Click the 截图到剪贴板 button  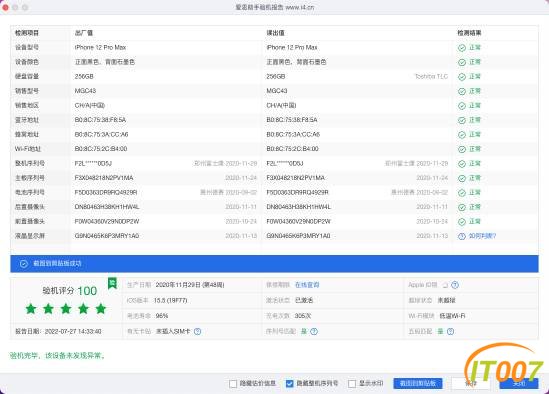(x=418, y=383)
